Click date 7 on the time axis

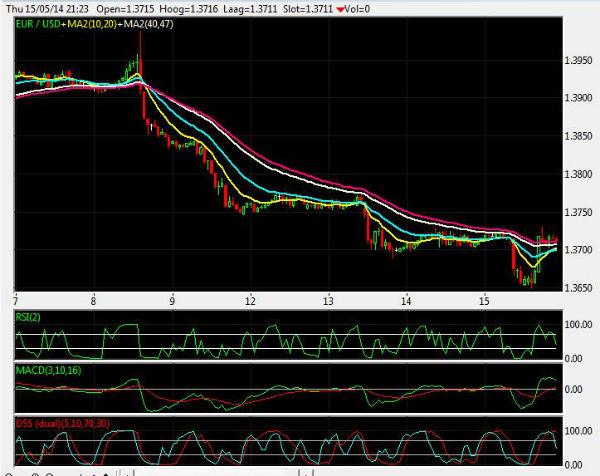click(x=15, y=301)
